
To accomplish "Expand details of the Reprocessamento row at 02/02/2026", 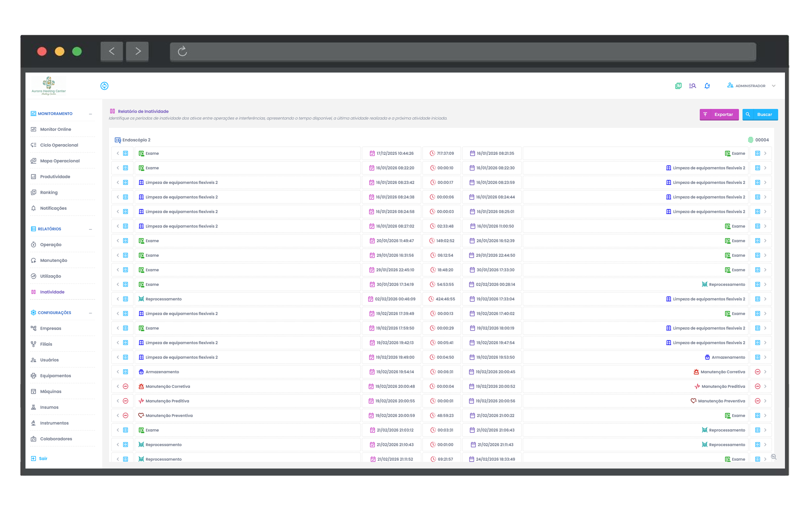I will coord(766,299).
